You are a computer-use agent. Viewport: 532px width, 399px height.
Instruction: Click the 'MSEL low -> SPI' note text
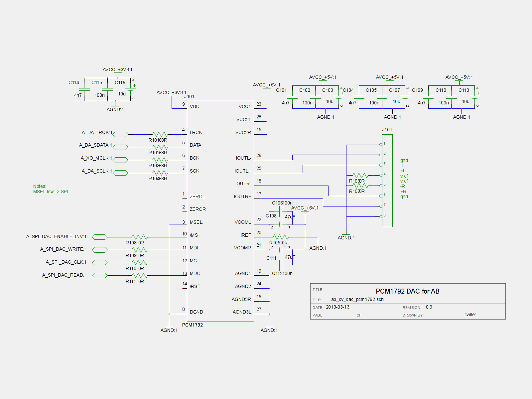pos(51,192)
